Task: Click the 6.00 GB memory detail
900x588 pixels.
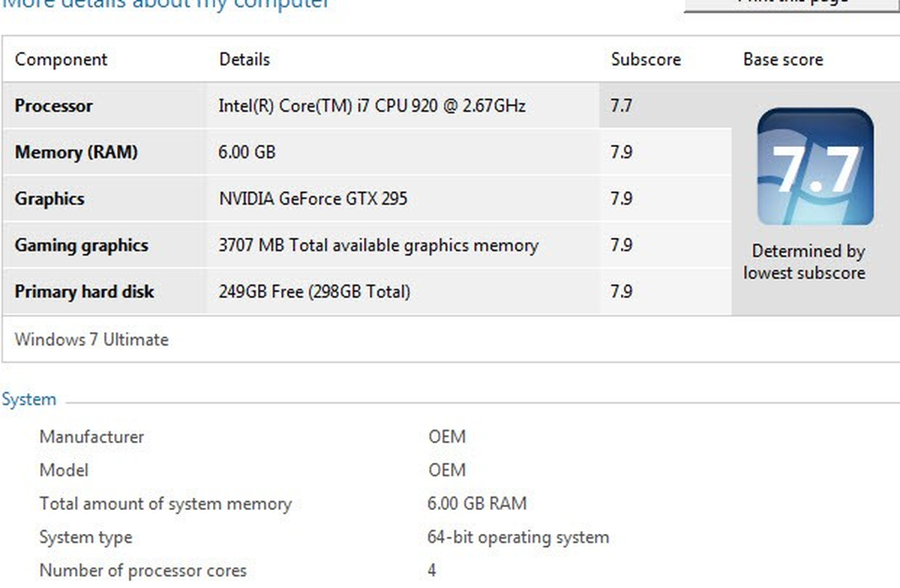Action: 247,152
